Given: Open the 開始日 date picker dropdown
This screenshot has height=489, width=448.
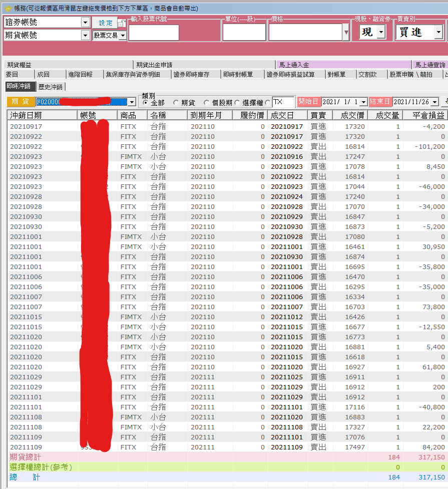Looking at the screenshot, I should [x=363, y=102].
